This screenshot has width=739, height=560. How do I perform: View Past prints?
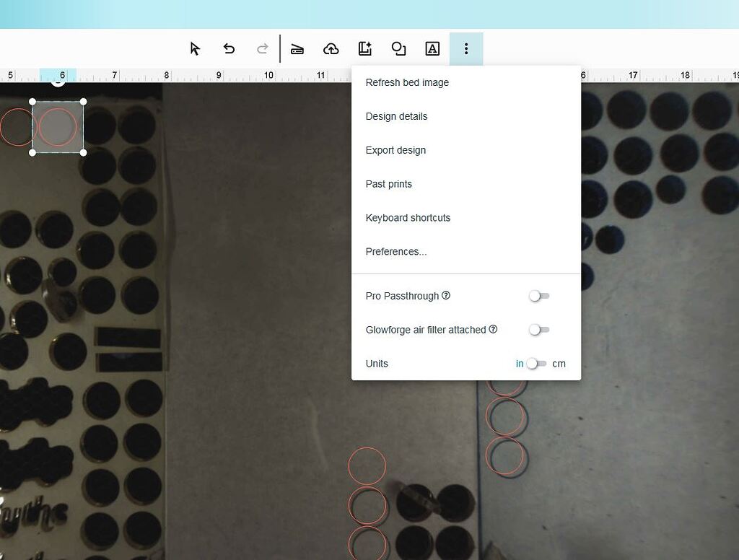pos(389,184)
